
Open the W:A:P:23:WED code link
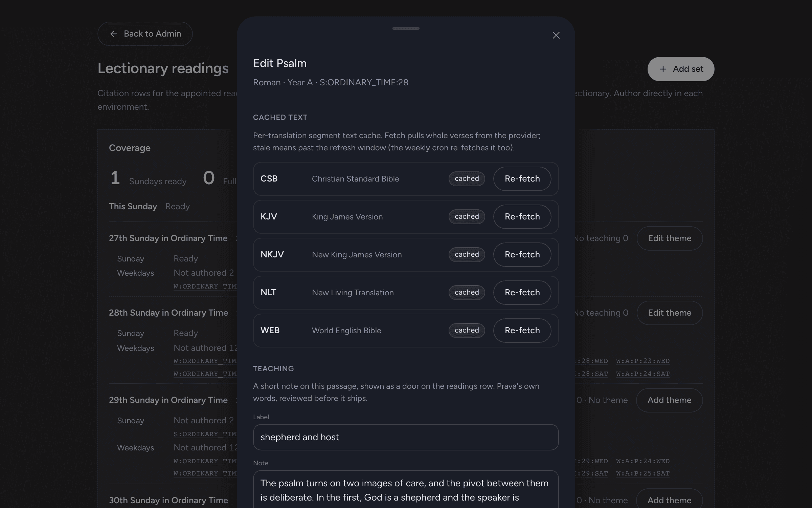point(643,361)
